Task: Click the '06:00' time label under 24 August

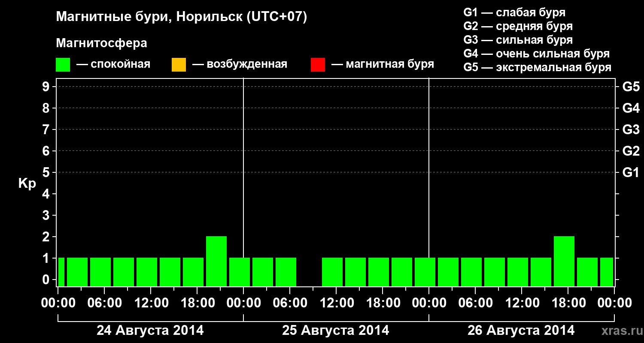Action: click(105, 303)
